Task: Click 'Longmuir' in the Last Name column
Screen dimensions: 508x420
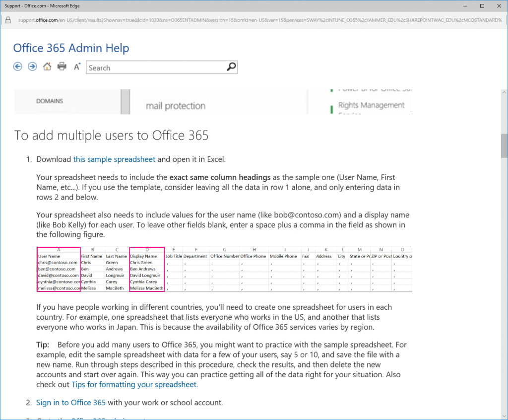Action: click(x=115, y=276)
